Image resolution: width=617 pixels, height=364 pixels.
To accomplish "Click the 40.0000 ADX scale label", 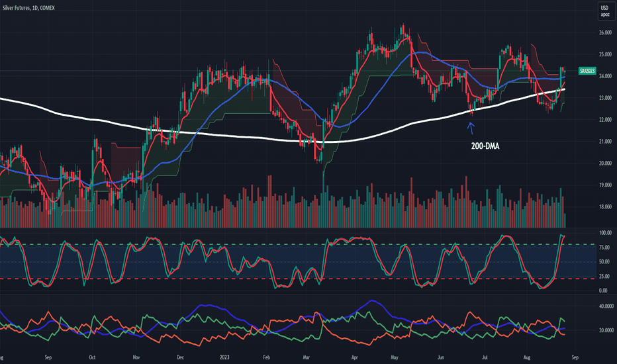I will (x=606, y=306).
